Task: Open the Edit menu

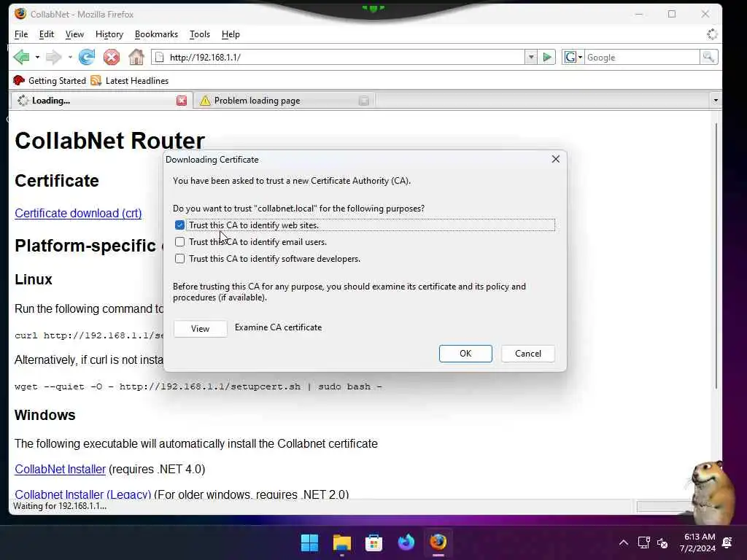Action: click(x=46, y=34)
